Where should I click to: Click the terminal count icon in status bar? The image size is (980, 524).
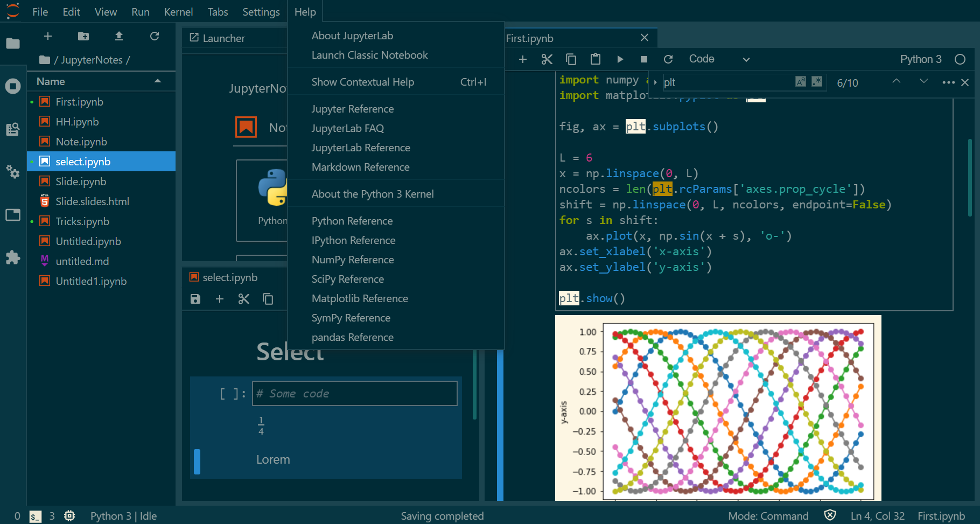coord(35,516)
